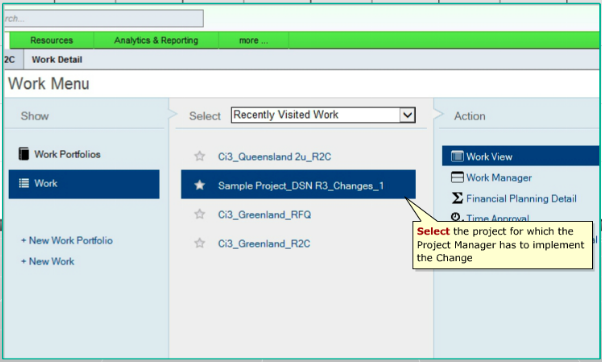
Task: Click into the search field
Action: (x=103, y=18)
